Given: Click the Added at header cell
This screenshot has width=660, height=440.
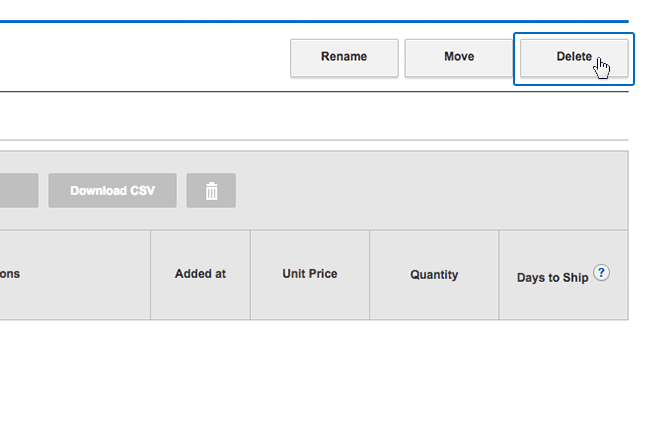Looking at the screenshot, I should tap(200, 274).
